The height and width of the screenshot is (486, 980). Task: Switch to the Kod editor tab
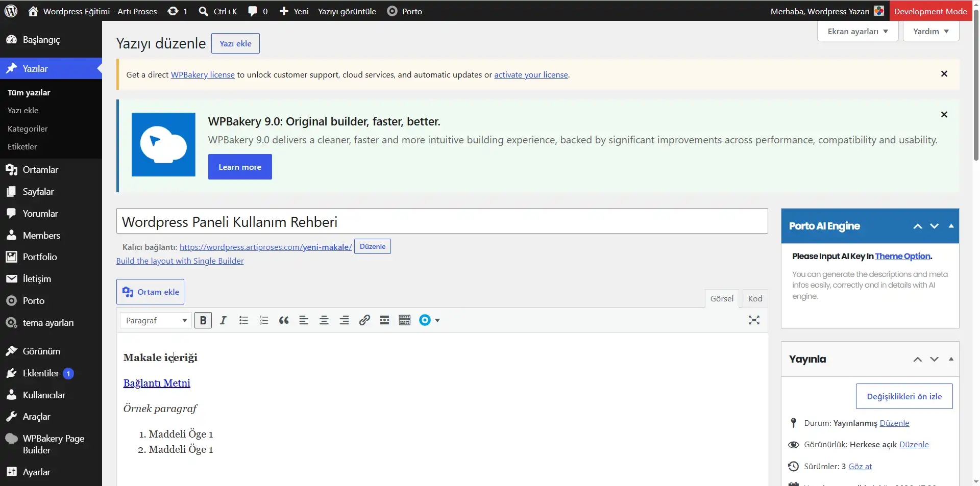click(755, 298)
